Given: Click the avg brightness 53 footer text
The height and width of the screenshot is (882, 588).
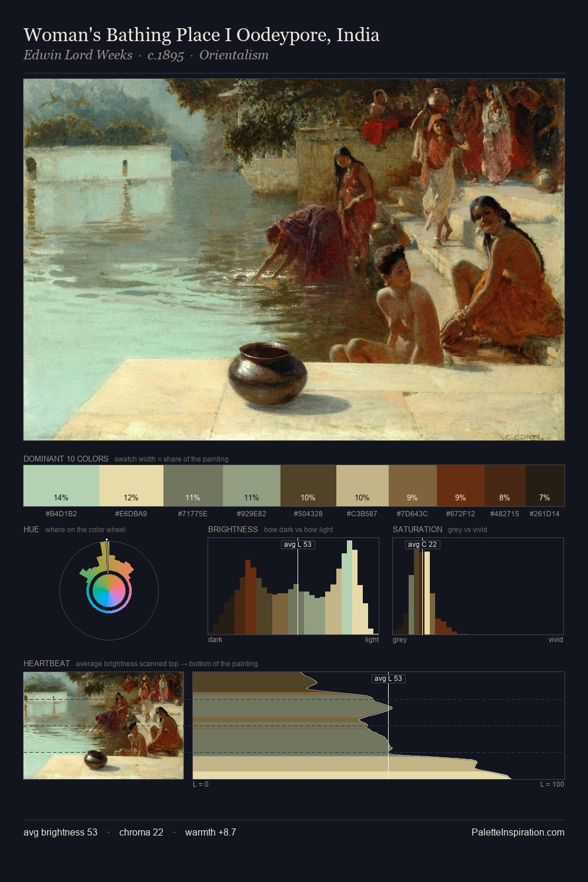Looking at the screenshot, I should 61,832.
